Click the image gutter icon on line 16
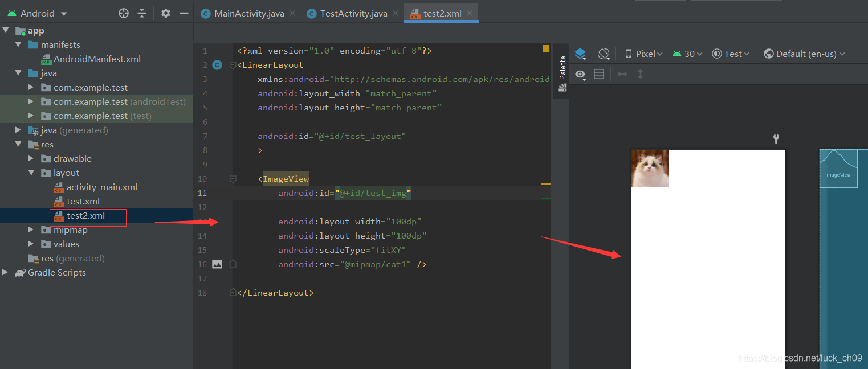 click(217, 264)
